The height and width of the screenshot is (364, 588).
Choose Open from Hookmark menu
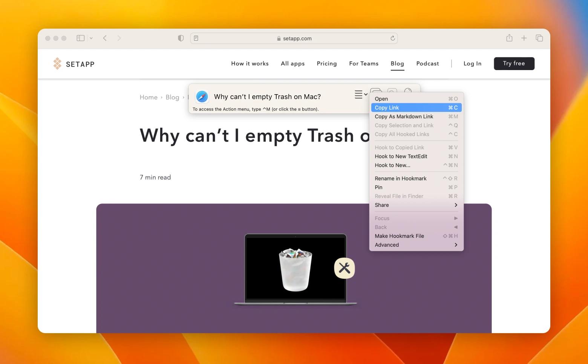click(x=416, y=99)
